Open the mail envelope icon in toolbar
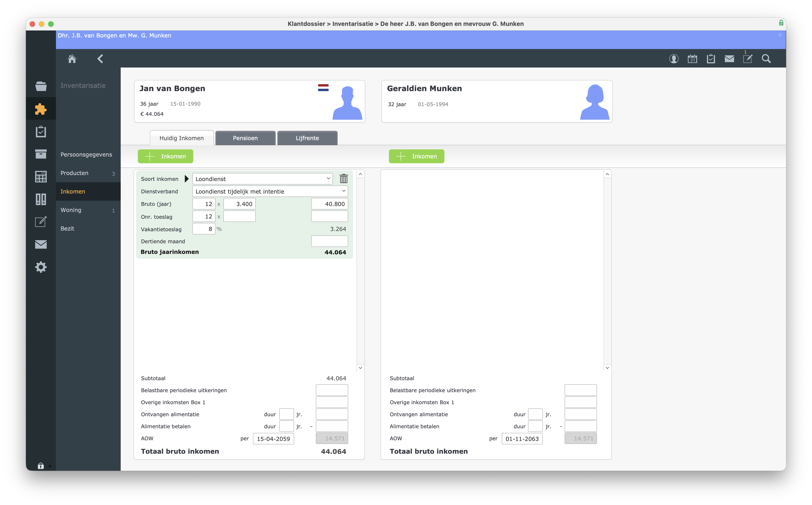812x505 pixels. 729,59
